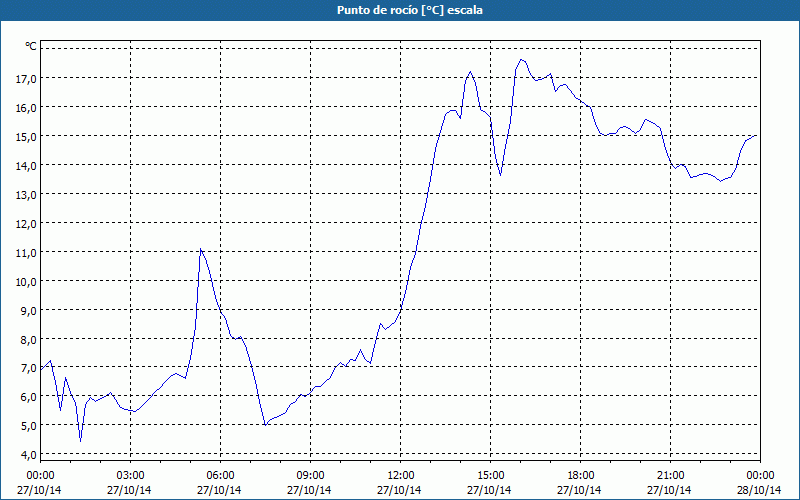Select the 27/10/14 date under 21:00

tap(669, 490)
